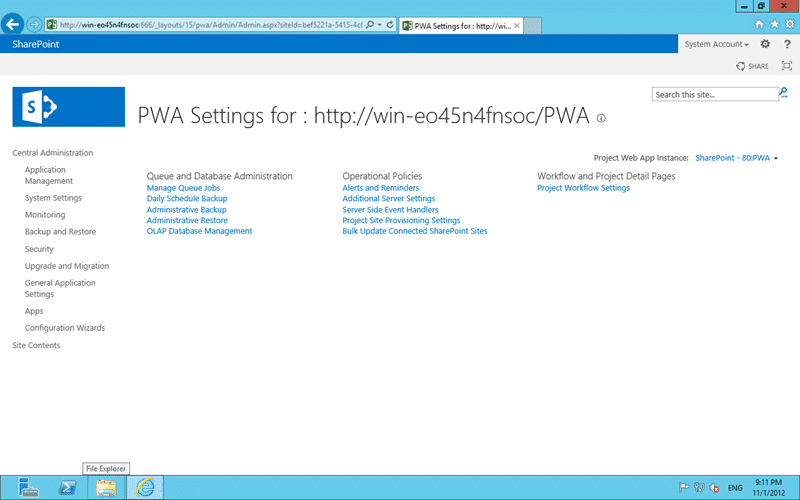This screenshot has width=800, height=500.
Task: Click the volume tray icon
Action: point(714,488)
